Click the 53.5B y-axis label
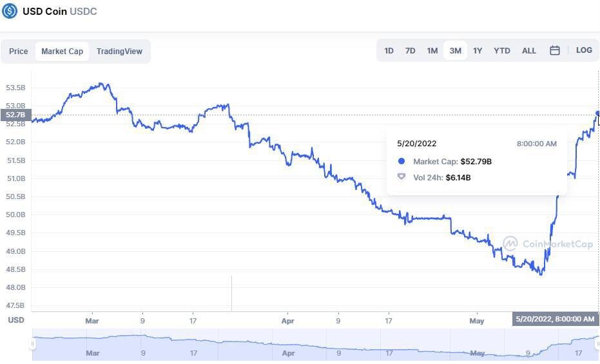 pos(15,88)
